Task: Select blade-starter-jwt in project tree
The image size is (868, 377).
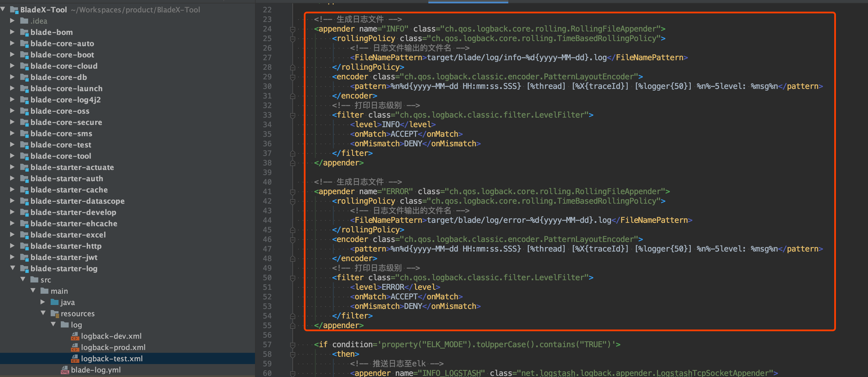Action: [64, 257]
